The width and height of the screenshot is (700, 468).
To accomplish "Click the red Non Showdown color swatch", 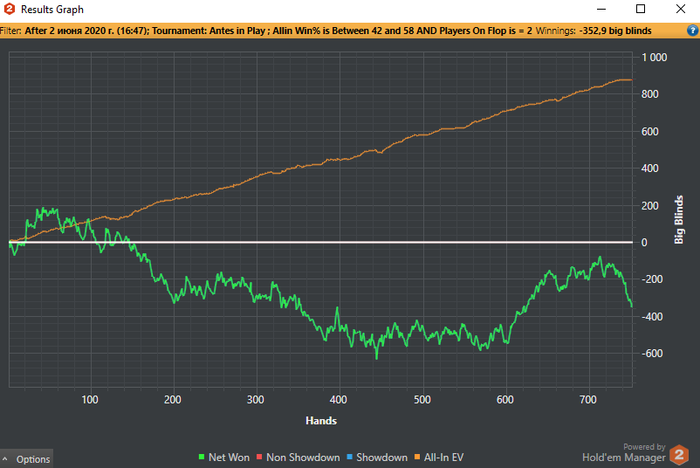I will click(x=259, y=457).
